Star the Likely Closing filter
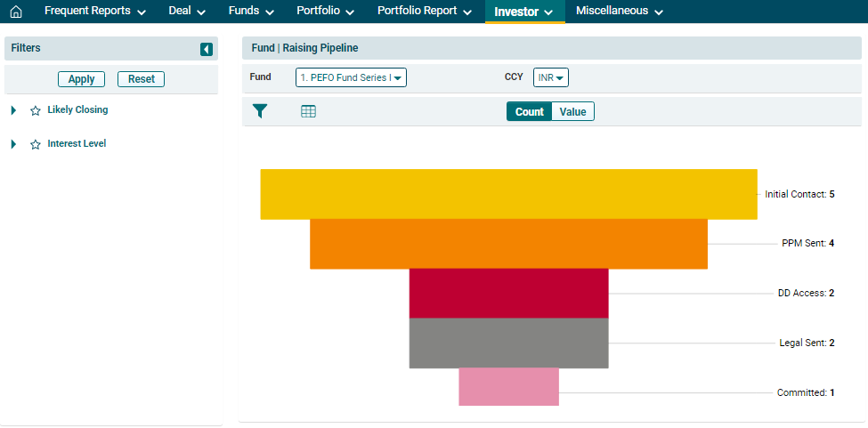Viewport: 868px width, 428px height. point(36,110)
